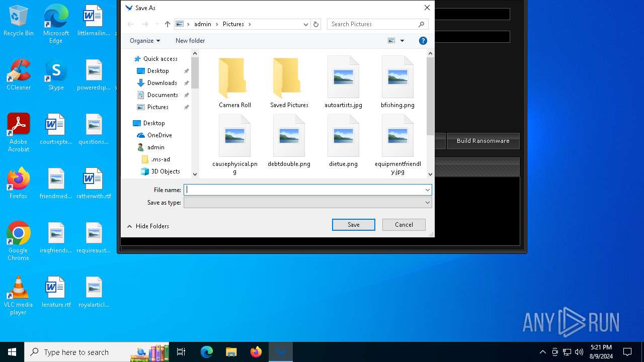The height and width of the screenshot is (362, 644).
Task: Open the Windows Start button
Action: pyautogui.click(x=12, y=352)
